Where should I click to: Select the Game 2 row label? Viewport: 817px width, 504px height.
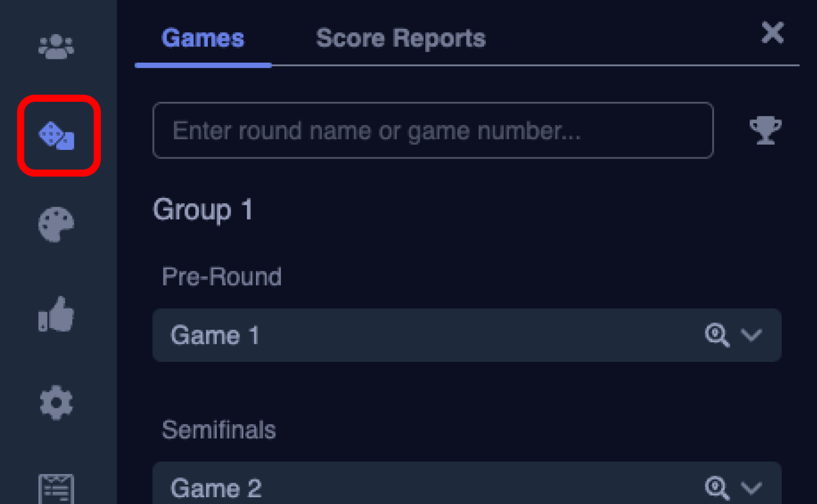pos(216,488)
